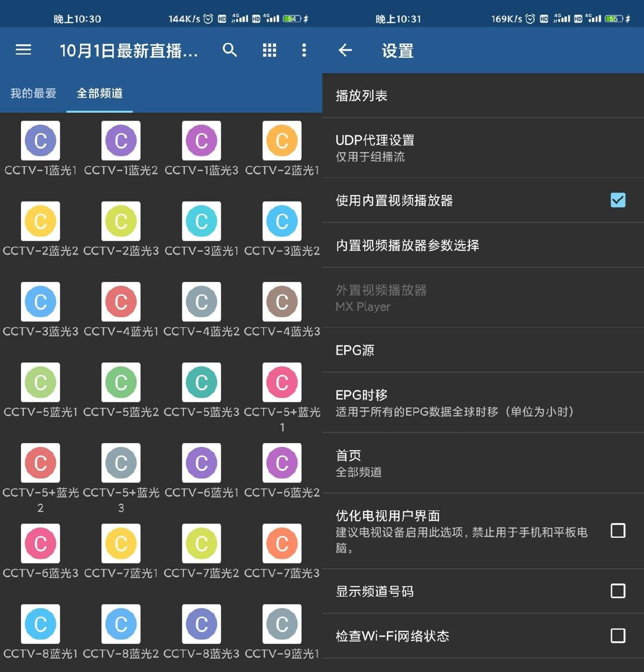This screenshot has height=672, width=644.
Task: Switch to 我的最爱 tab
Action: click(x=33, y=93)
